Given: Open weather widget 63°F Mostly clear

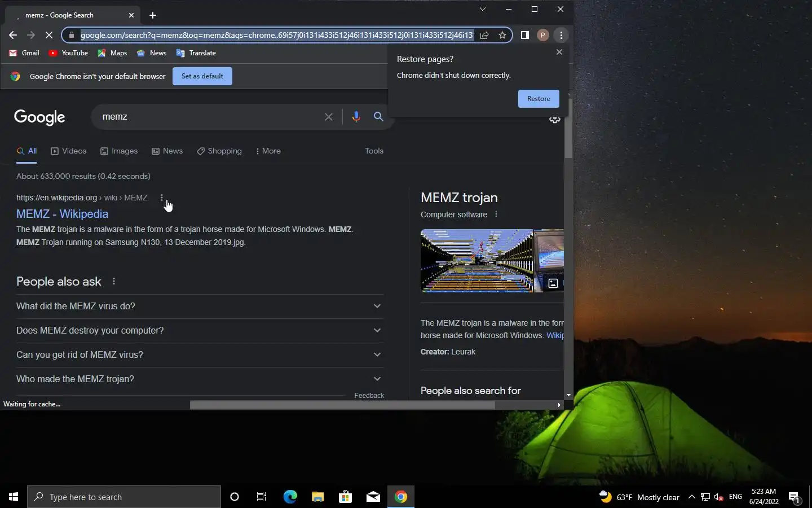Looking at the screenshot, I should coord(639,497).
